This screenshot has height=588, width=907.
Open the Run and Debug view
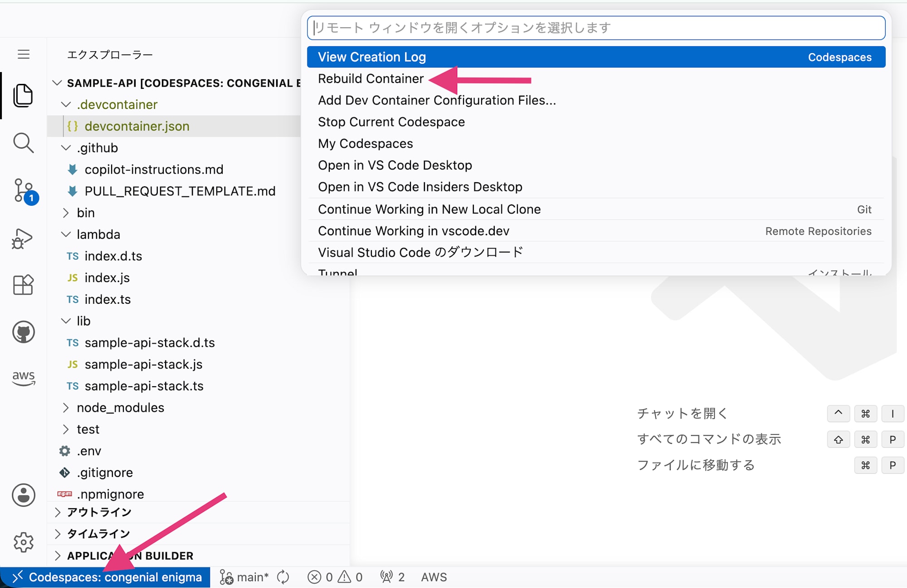23,238
